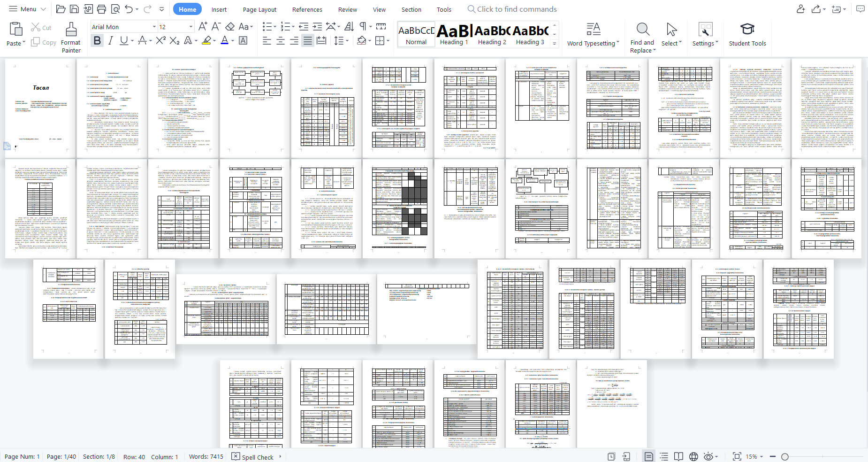Click the Spell Check button
The image size is (868, 462).
tap(253, 457)
